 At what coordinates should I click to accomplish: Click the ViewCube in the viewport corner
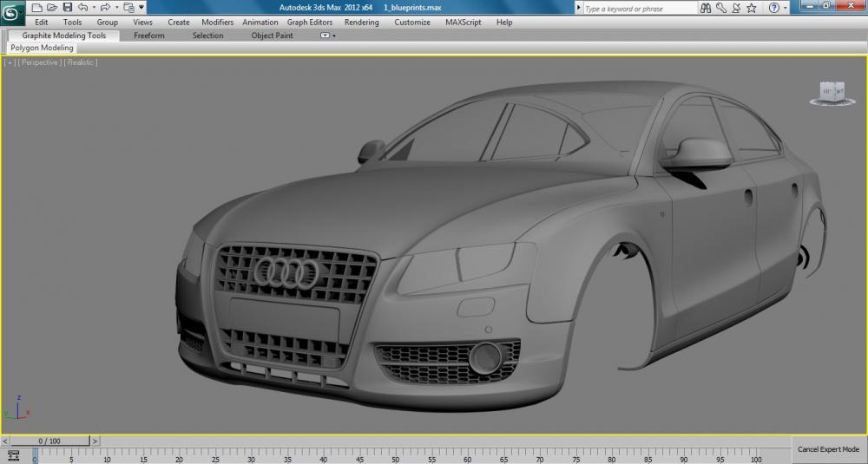(x=832, y=92)
